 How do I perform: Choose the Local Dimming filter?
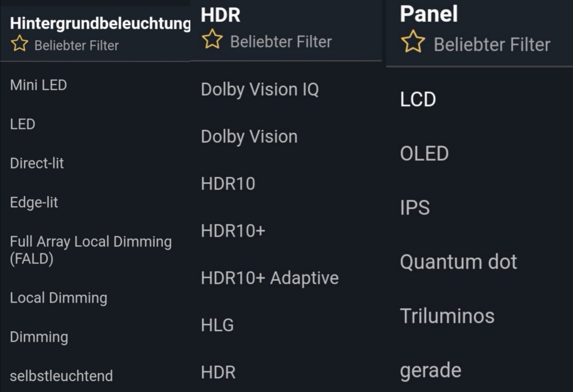click(58, 298)
